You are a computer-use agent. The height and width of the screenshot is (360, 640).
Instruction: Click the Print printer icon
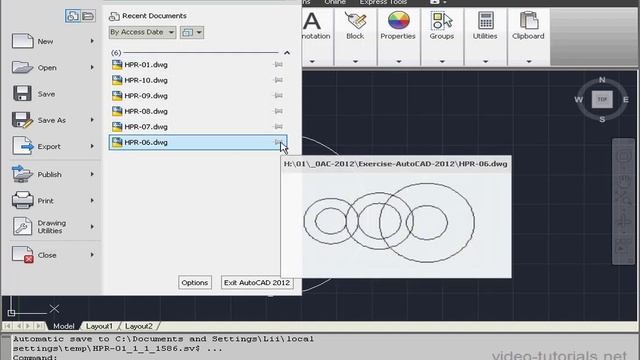point(22,200)
